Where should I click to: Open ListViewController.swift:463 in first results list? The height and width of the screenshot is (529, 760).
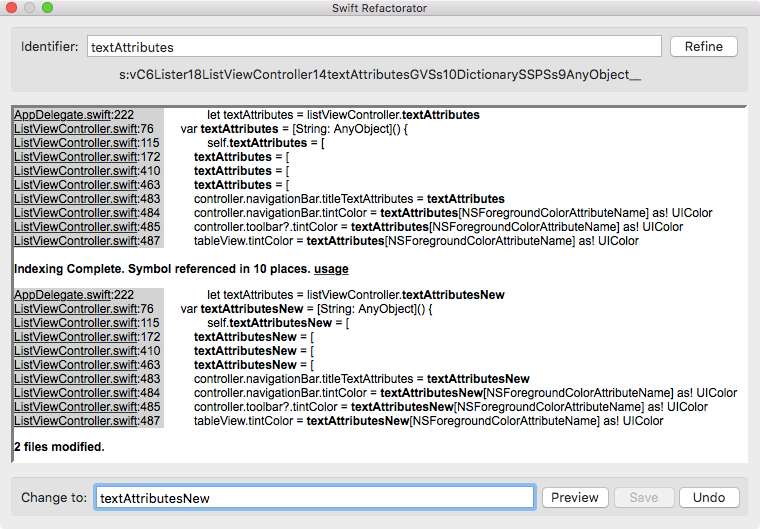click(x=87, y=185)
